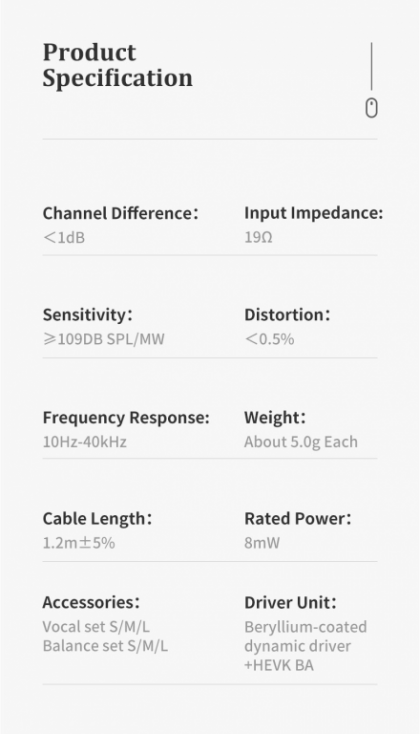
Task: Select the Sensitivity label
Action: 88,315
